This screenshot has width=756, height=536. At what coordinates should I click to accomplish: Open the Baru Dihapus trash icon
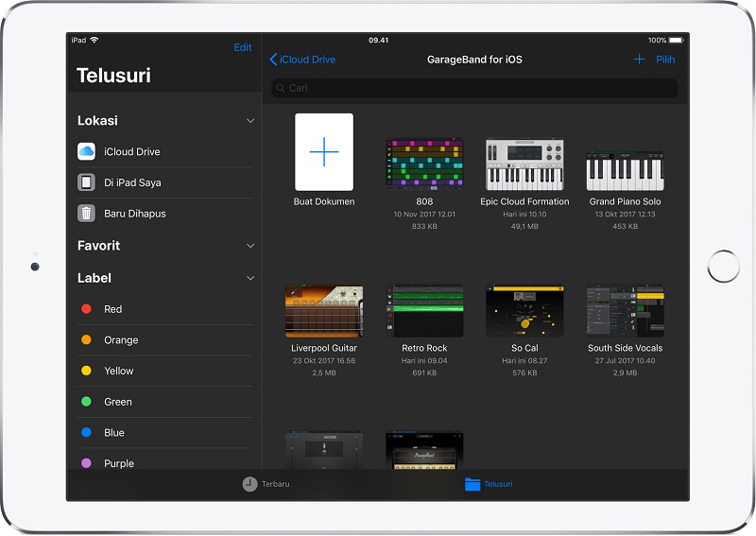[86, 214]
